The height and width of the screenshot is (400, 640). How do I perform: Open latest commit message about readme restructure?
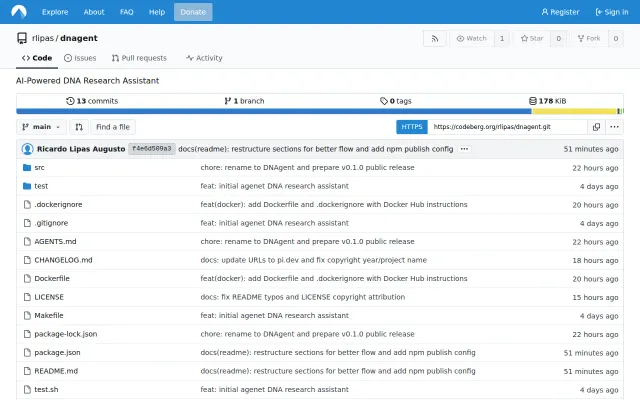(316, 149)
